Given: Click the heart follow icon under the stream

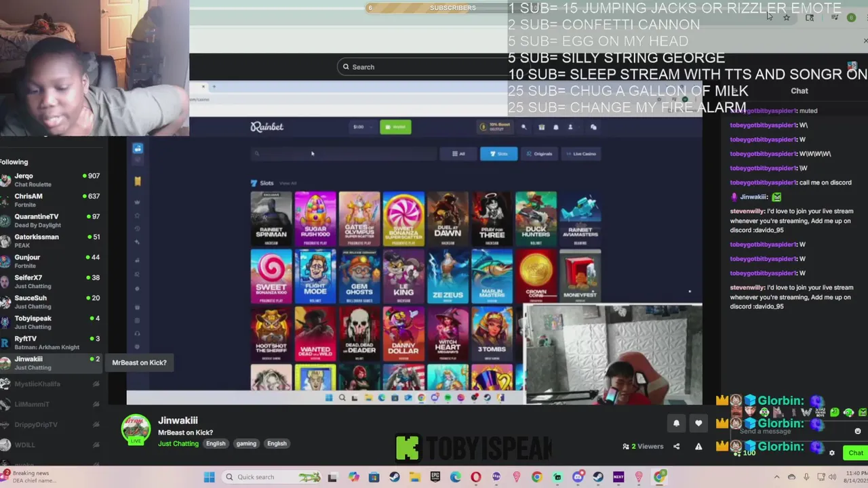Looking at the screenshot, I should click(x=698, y=423).
